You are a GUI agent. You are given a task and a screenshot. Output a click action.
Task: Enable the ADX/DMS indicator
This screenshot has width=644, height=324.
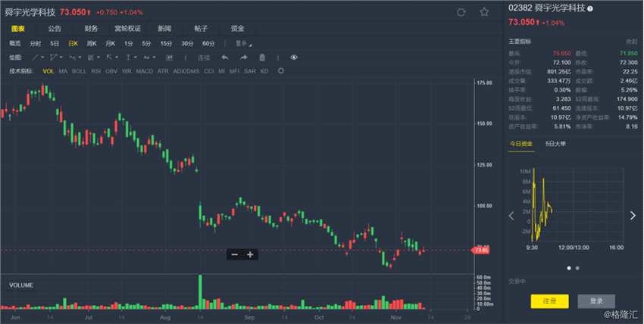(x=186, y=71)
